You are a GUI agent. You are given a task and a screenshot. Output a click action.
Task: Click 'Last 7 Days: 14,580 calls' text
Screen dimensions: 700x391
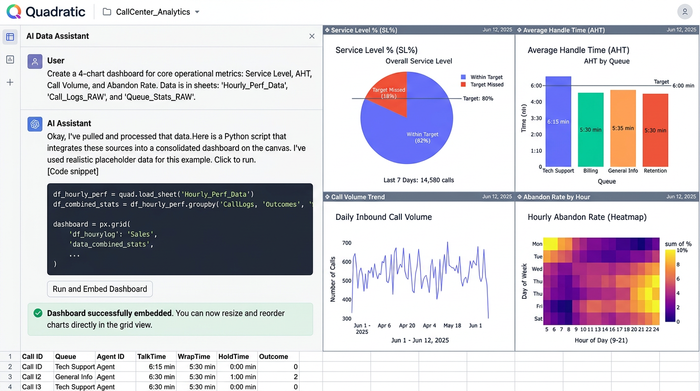click(419, 180)
